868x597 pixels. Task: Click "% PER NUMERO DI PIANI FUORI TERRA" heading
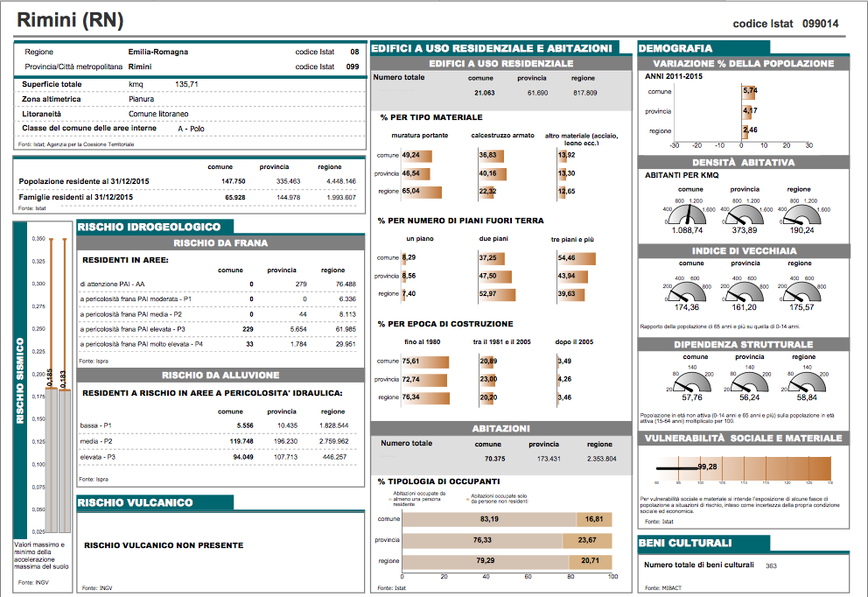(460, 221)
